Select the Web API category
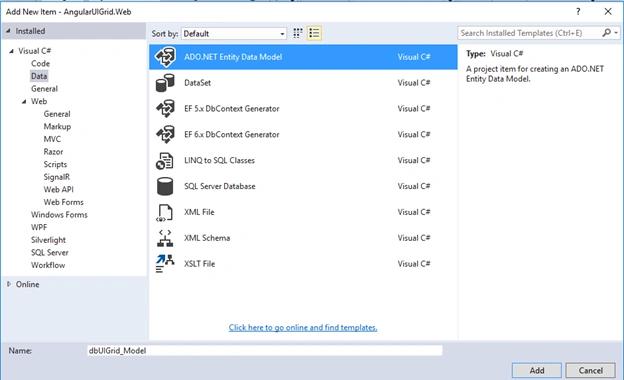624x380 pixels. click(58, 189)
